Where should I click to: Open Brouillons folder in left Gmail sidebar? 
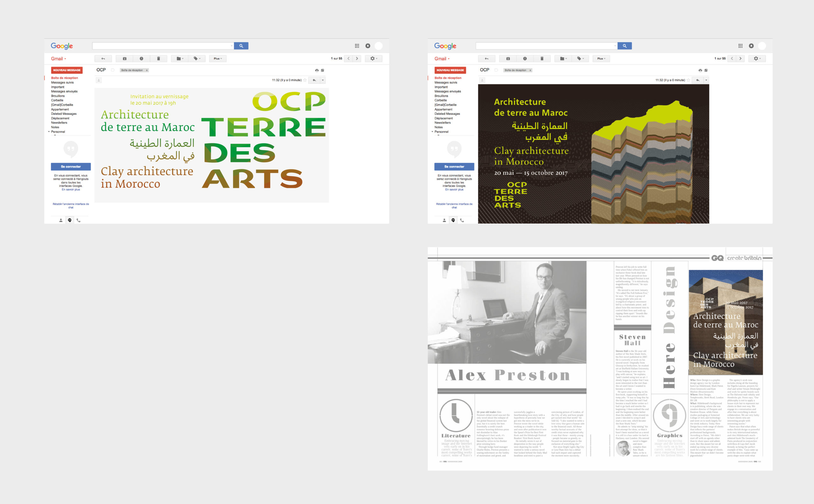(58, 96)
